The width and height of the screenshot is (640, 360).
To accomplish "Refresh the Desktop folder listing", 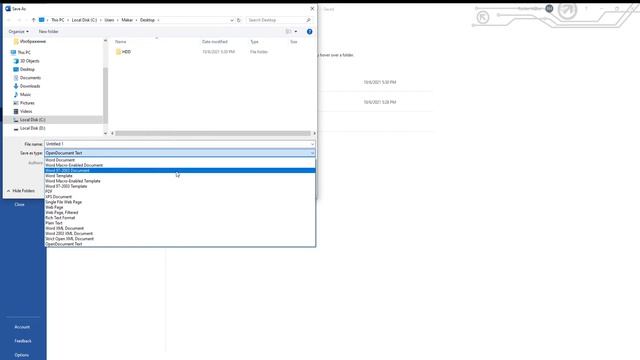I will (239, 20).
